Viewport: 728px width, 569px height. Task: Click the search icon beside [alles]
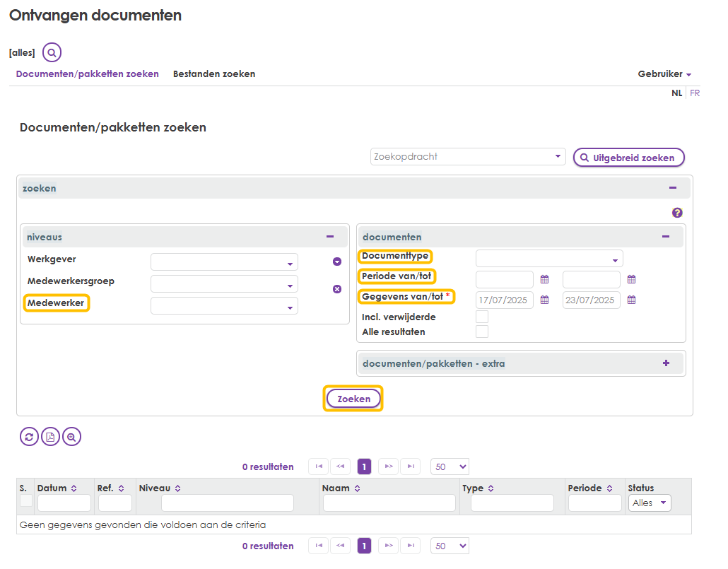[51, 52]
